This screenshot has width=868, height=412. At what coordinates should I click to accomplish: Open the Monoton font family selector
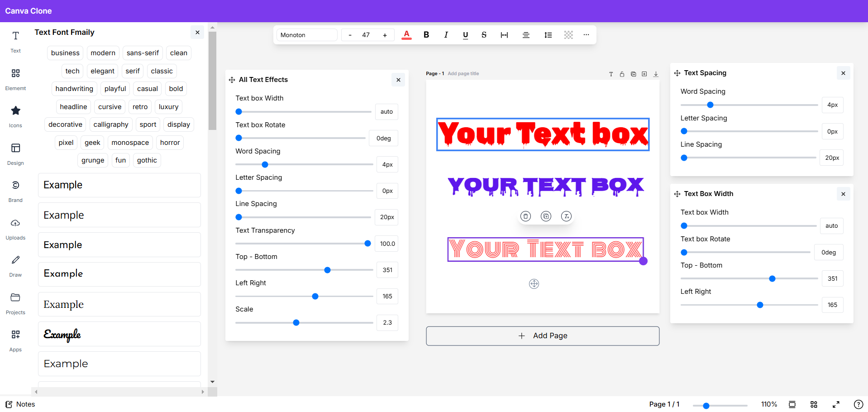[307, 35]
